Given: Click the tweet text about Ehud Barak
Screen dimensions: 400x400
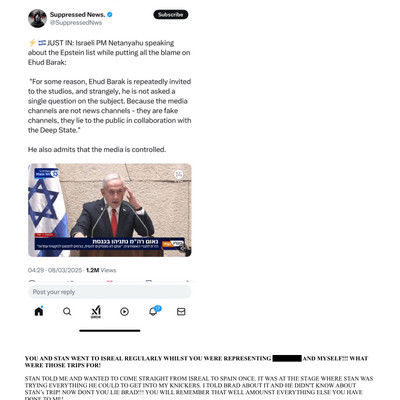Looking at the screenshot, I should click(x=110, y=96).
